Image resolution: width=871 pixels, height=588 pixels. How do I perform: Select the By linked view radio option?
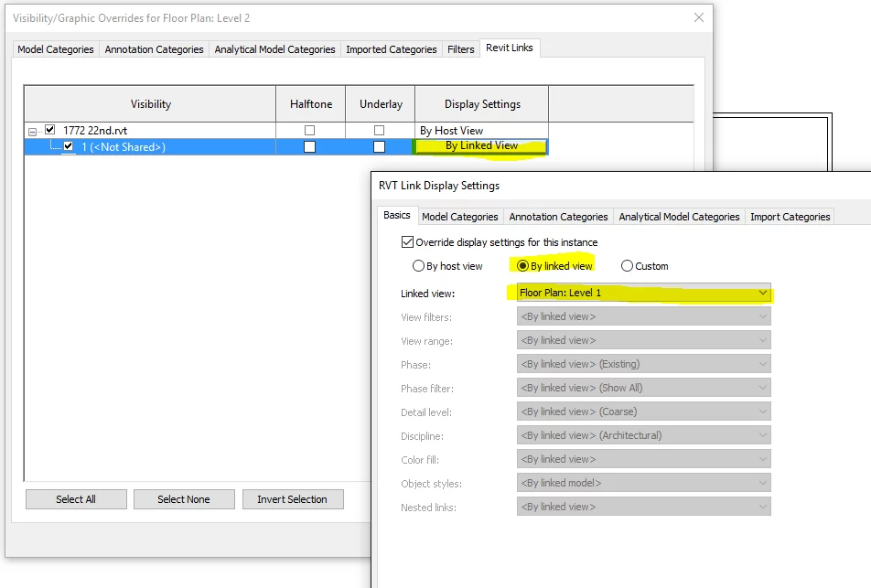point(523,266)
